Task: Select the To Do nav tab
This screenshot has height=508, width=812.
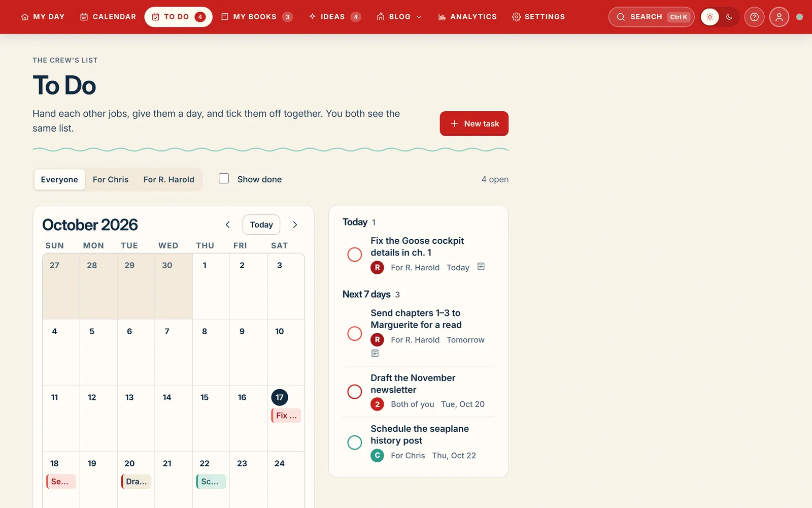Action: (x=178, y=17)
